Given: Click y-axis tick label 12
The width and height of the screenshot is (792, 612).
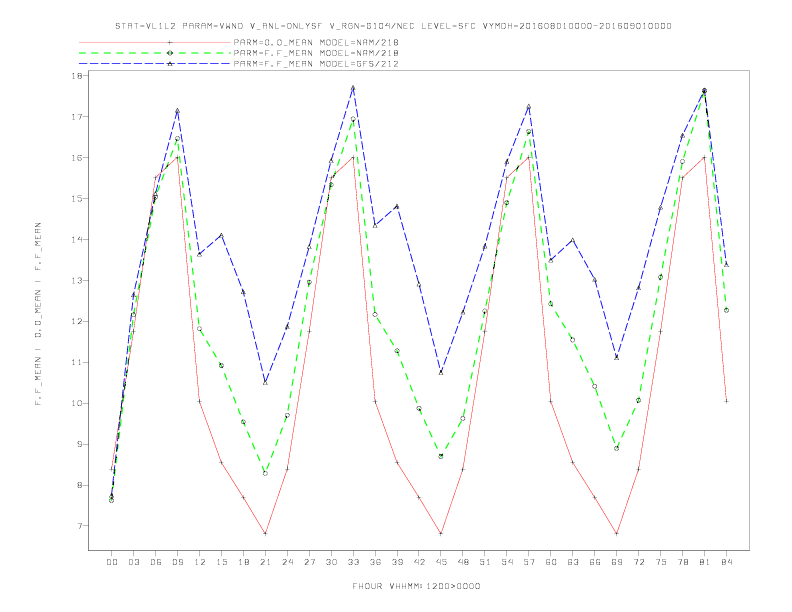Looking at the screenshot, I should pos(77,321).
